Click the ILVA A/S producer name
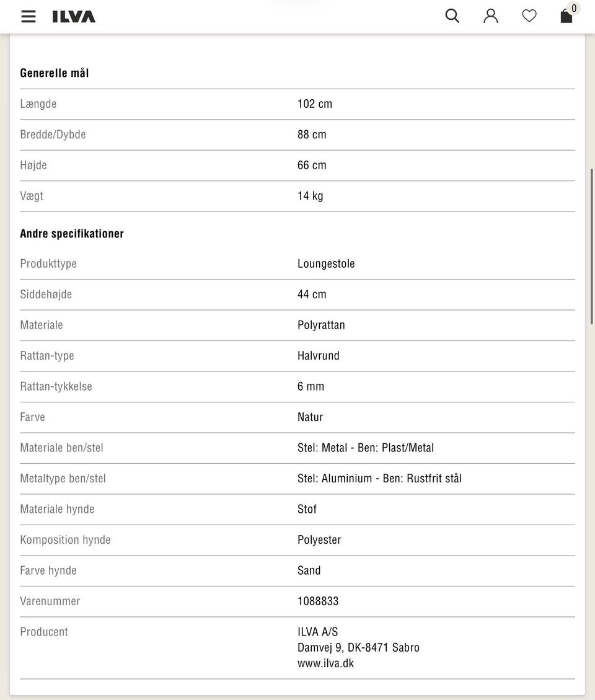 317,632
